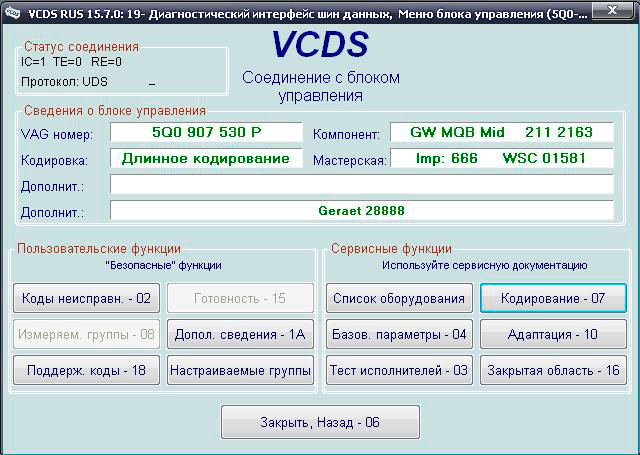Image resolution: width=640 pixels, height=455 pixels.
Task: Open fault codes 'Коды неисправн. - 02'
Action: (86, 298)
